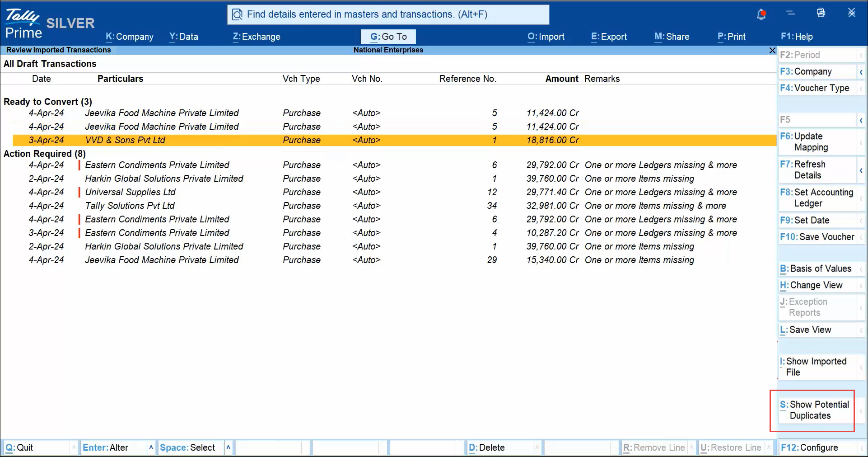Click the Vch Type column header

click(x=301, y=79)
